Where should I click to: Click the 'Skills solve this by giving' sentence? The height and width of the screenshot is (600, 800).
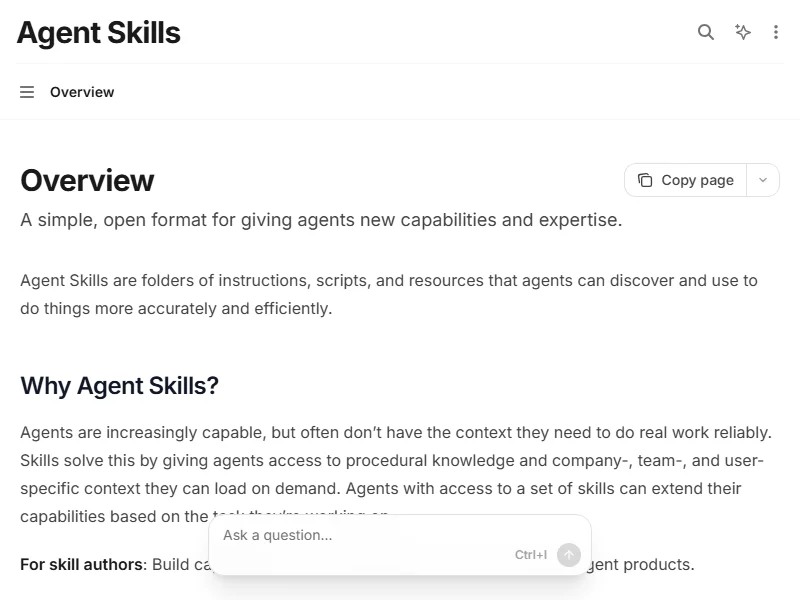(200, 461)
